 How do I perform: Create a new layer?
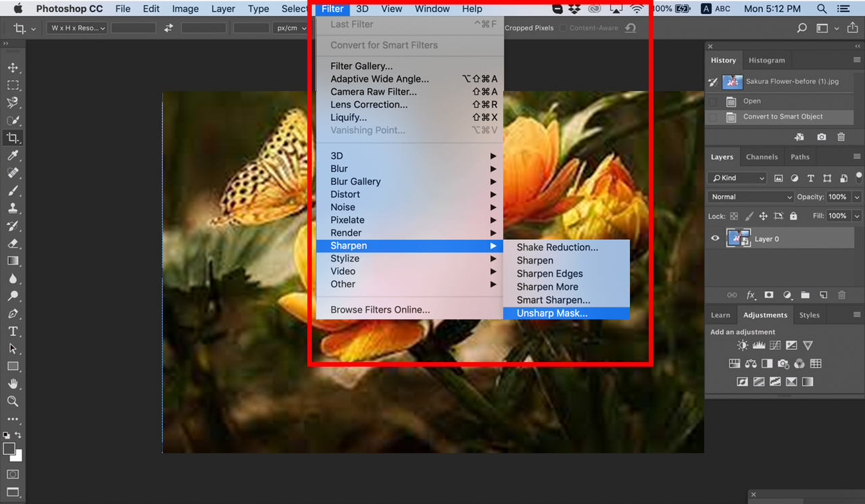click(823, 295)
